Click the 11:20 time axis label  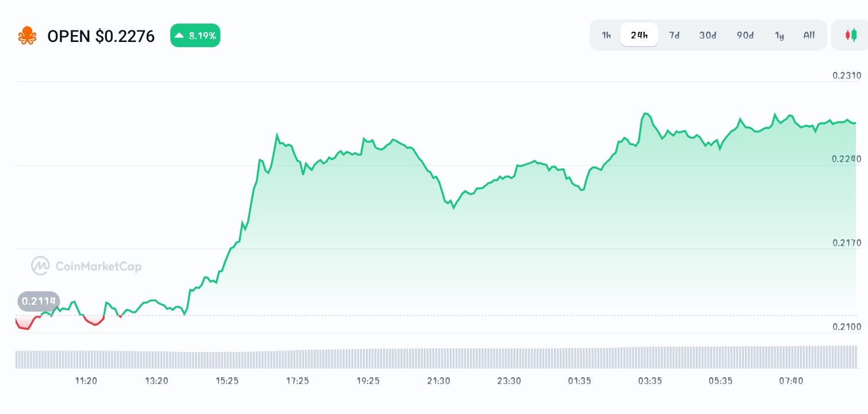point(86,381)
